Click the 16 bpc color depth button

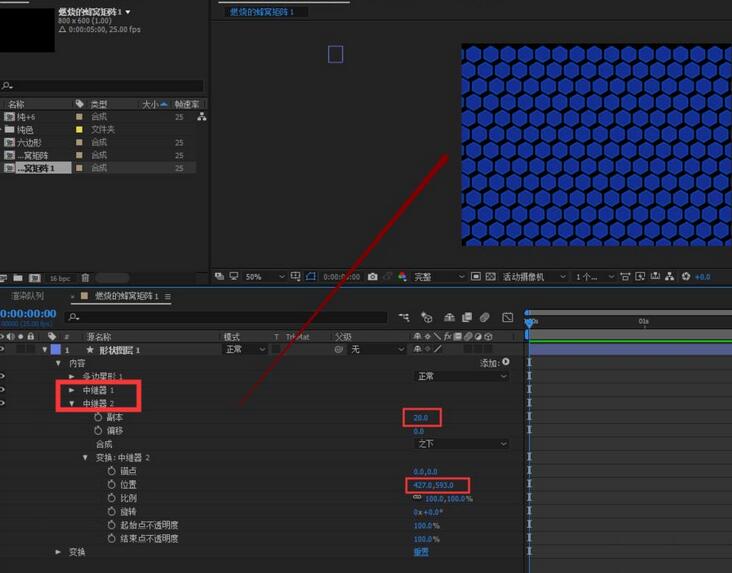(60, 278)
